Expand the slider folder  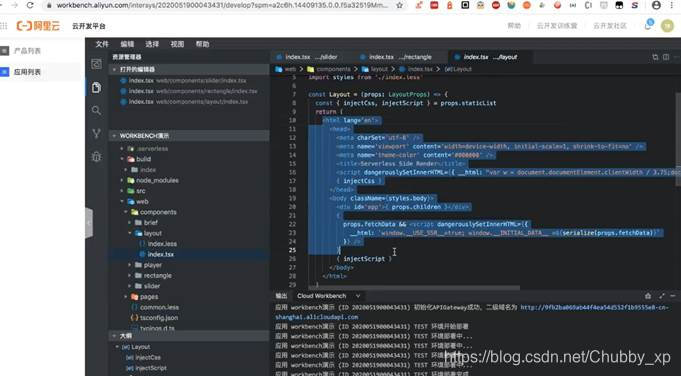coord(152,286)
